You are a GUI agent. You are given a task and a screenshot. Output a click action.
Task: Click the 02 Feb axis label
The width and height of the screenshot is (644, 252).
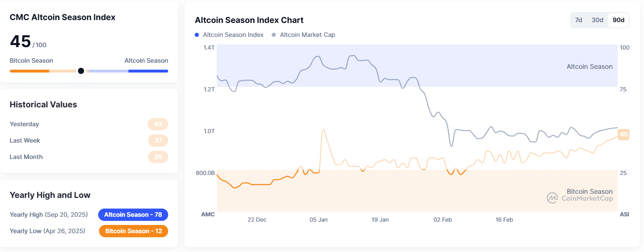(443, 220)
